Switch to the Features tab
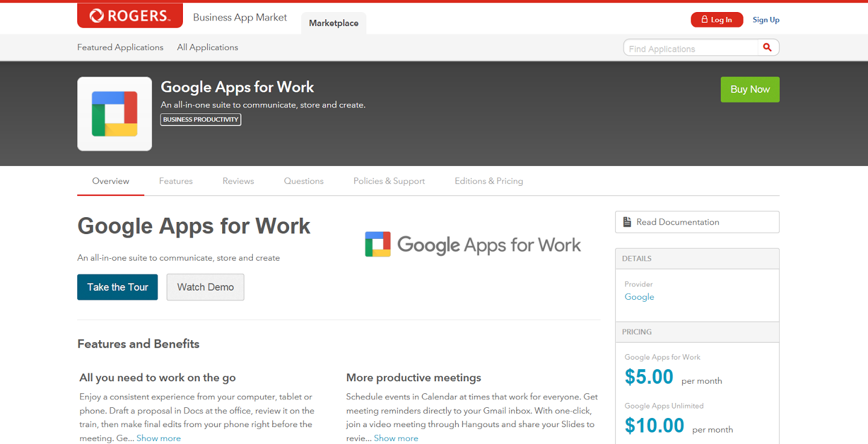Screen dimensions: 868x444 point(176,180)
